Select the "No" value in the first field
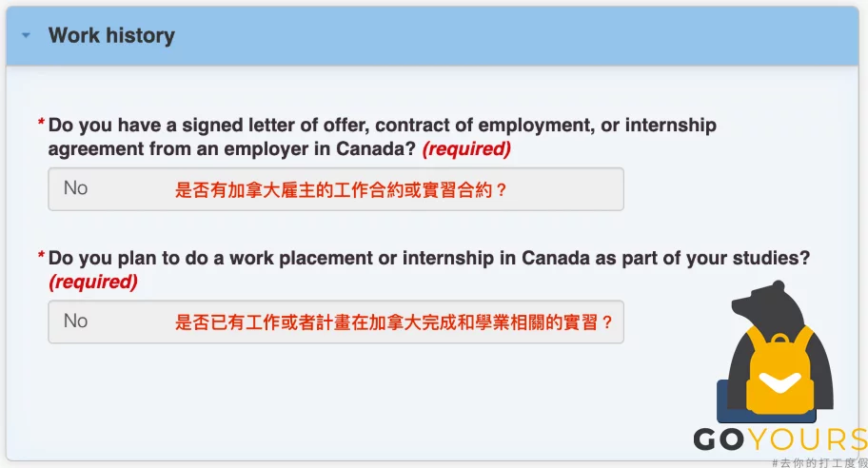 pyautogui.click(x=76, y=188)
